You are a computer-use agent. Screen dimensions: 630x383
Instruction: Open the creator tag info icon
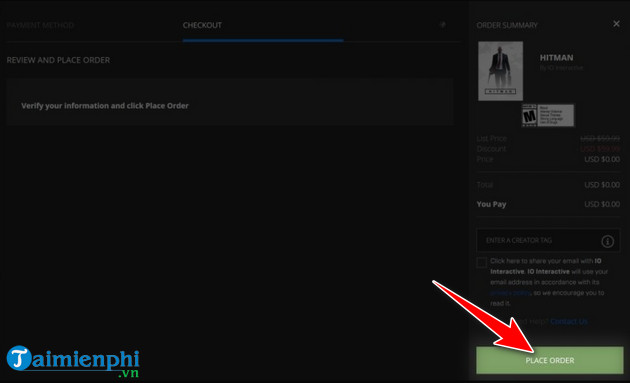[608, 241]
